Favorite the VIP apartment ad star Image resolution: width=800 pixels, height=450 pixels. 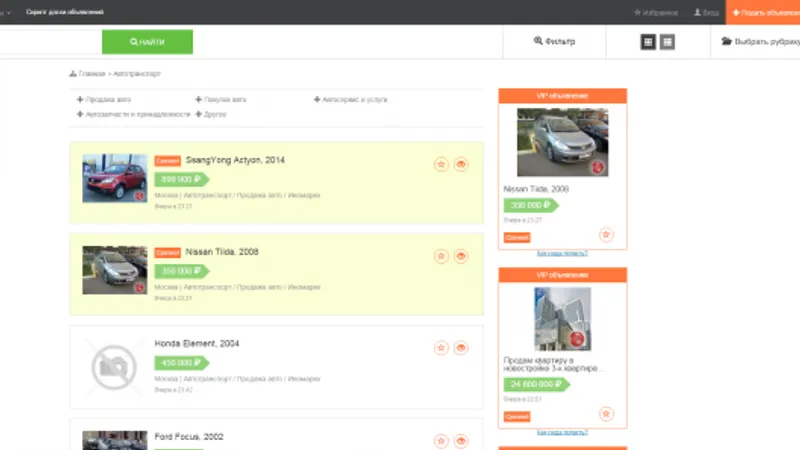[606, 414]
